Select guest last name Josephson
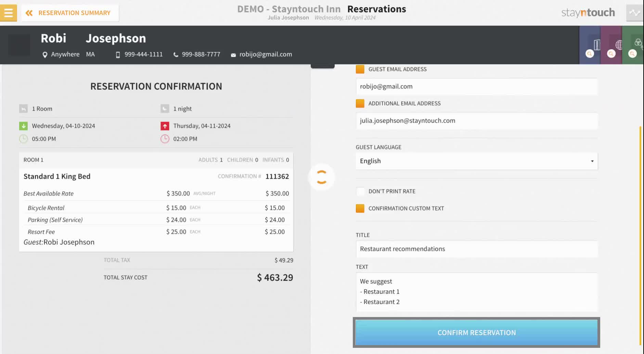This screenshot has height=354, width=644. (x=116, y=38)
